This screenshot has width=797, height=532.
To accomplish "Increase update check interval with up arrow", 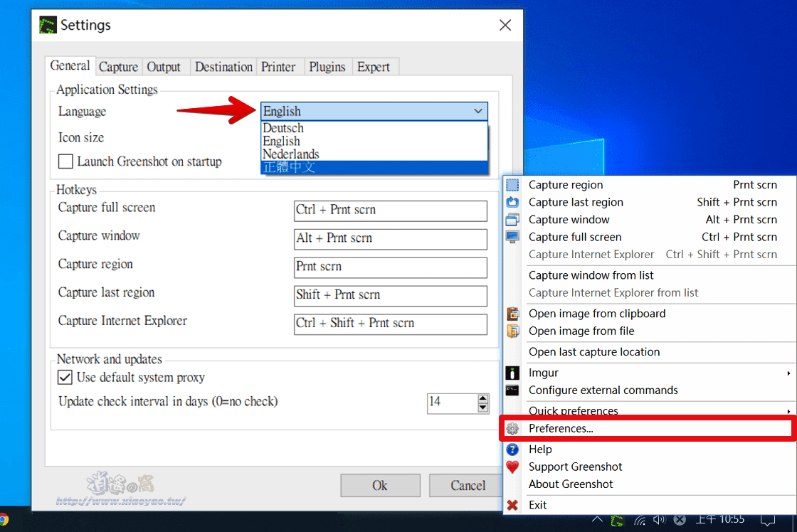I will click(483, 398).
